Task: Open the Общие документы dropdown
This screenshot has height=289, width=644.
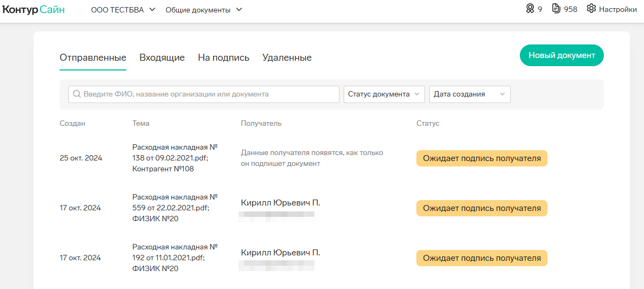Action: 204,9
